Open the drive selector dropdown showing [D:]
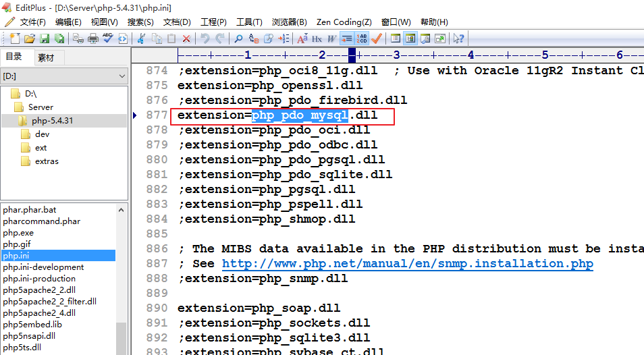644x355 pixels. [x=64, y=76]
